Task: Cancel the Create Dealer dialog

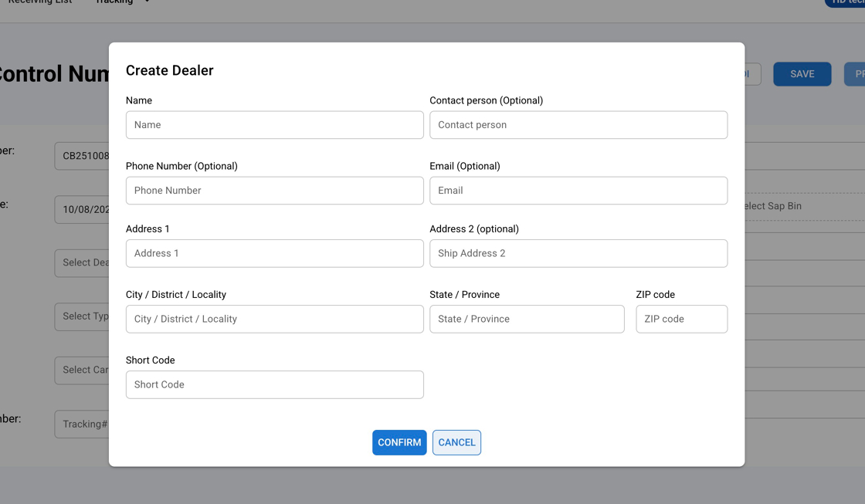Action: tap(456, 442)
